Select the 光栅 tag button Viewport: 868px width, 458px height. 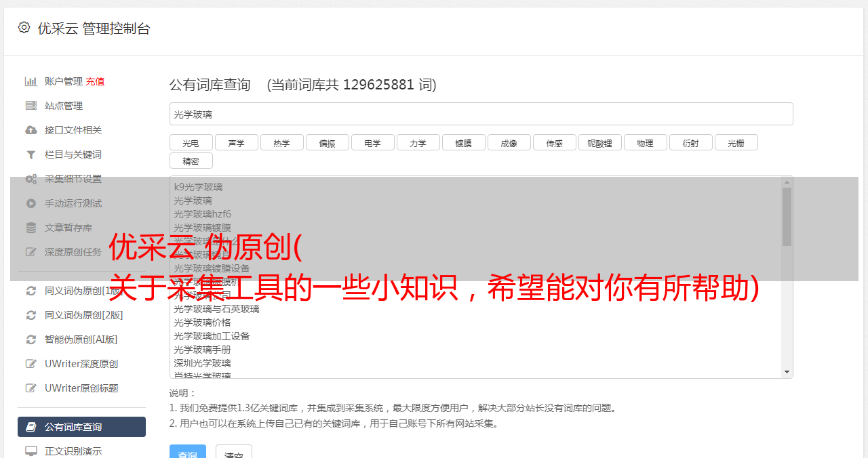tap(736, 142)
